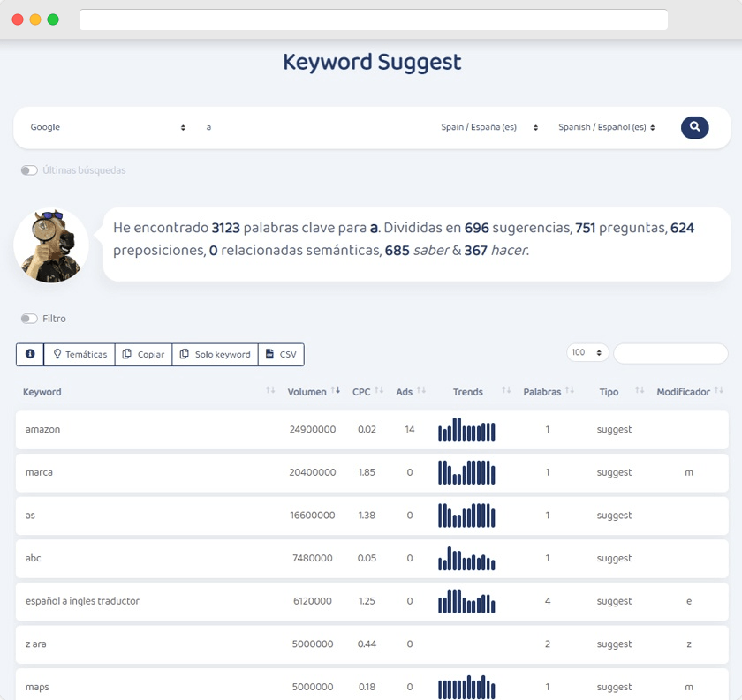The image size is (742, 700).
Task: Click volume value 16600000
Action: (x=313, y=516)
